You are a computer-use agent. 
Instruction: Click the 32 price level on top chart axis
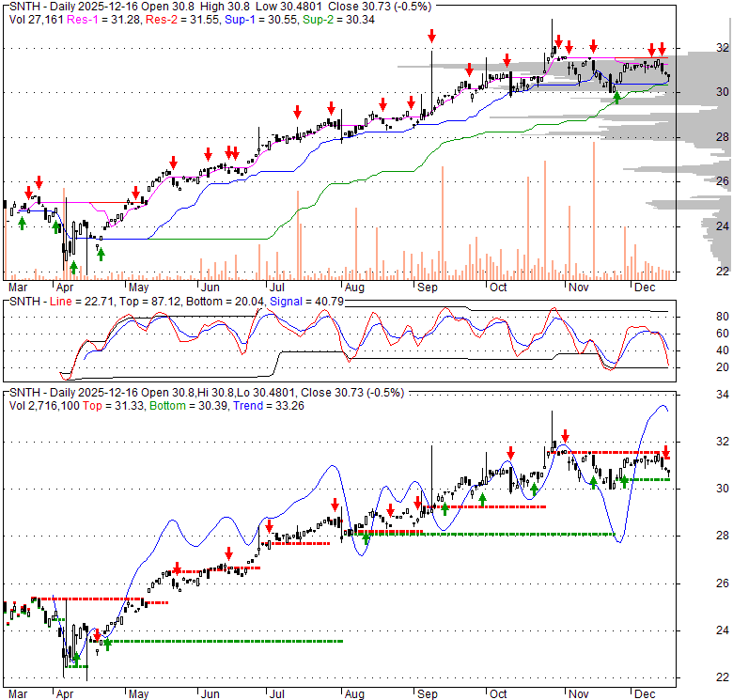[722, 48]
